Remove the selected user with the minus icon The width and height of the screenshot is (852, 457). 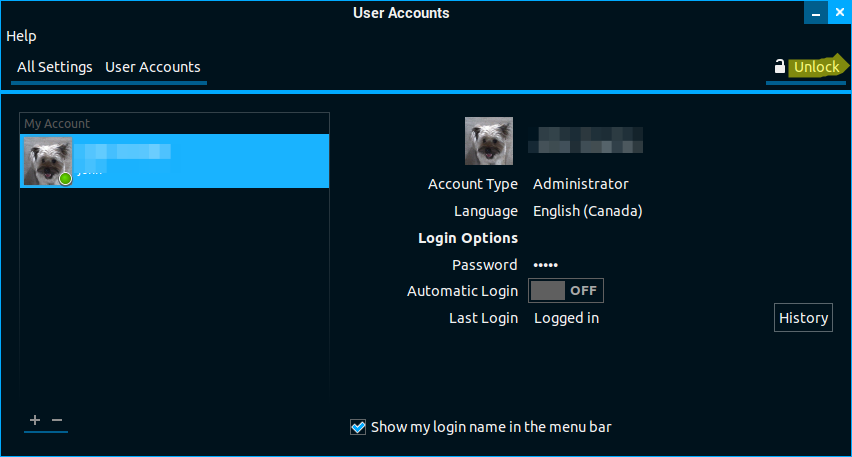click(x=57, y=420)
